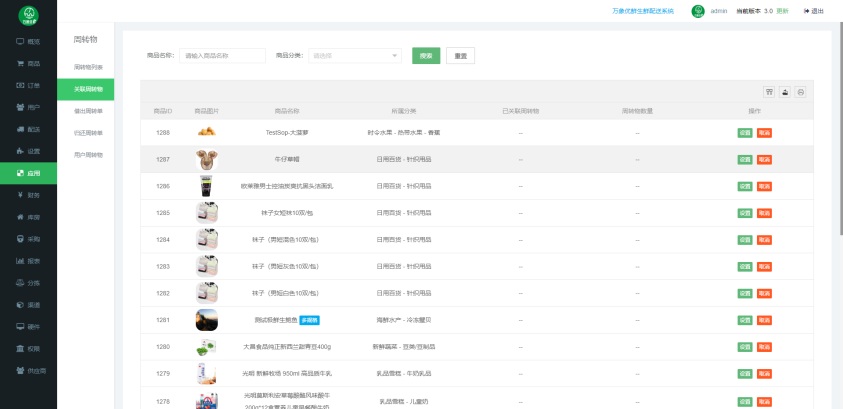Open the 概览 overview icon in sidebar
The image size is (843, 409).
pyautogui.click(x=20, y=41)
